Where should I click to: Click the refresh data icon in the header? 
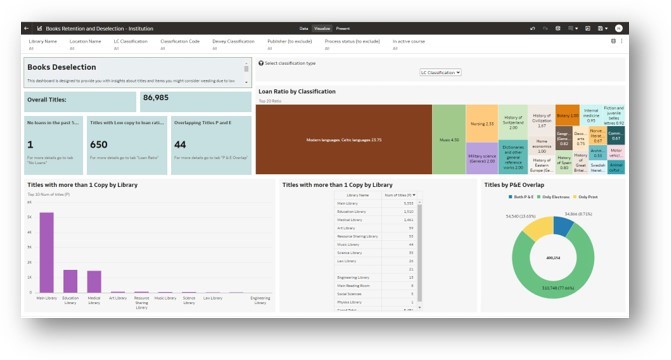[558, 29]
